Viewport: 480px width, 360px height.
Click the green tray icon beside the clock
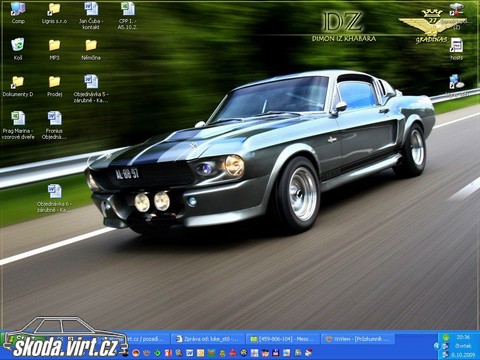tap(445, 337)
